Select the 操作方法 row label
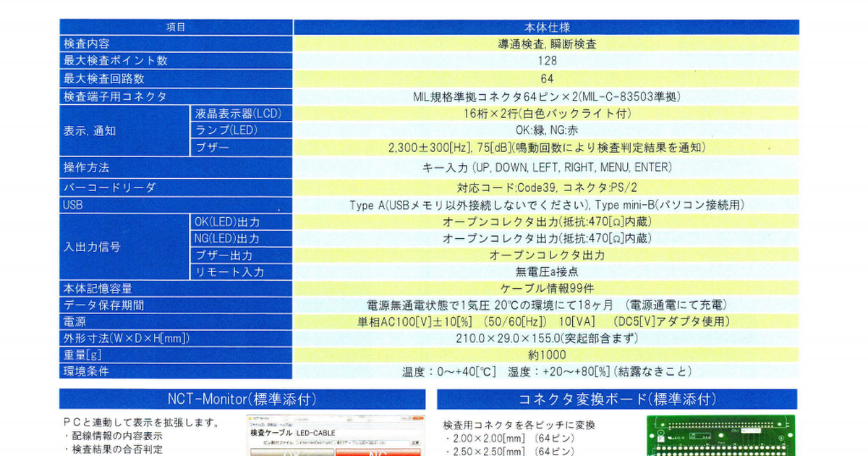The image size is (868, 456). pyautogui.click(x=87, y=167)
